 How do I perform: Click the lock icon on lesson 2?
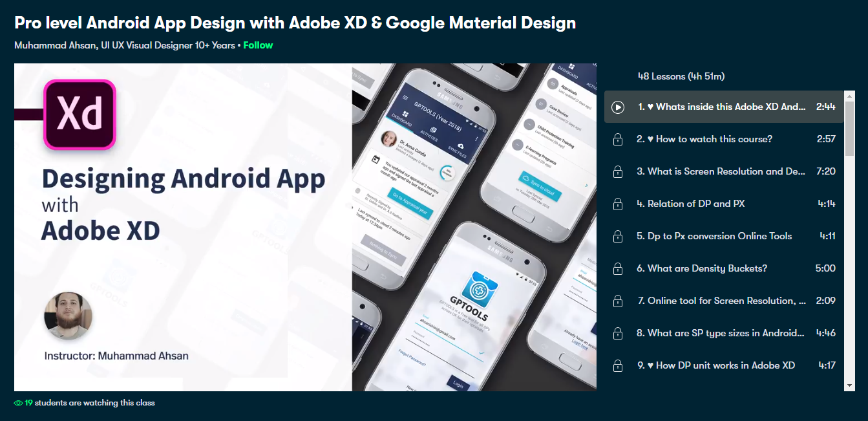point(617,139)
